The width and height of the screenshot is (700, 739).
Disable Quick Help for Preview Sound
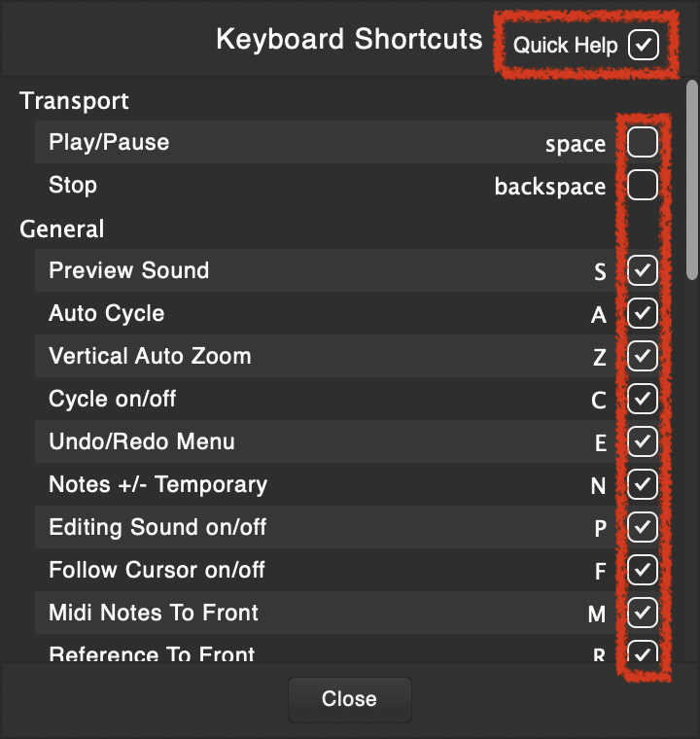tap(643, 270)
